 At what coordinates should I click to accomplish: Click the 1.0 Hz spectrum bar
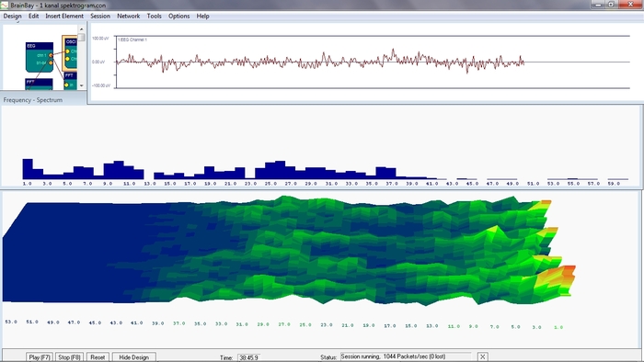28,169
